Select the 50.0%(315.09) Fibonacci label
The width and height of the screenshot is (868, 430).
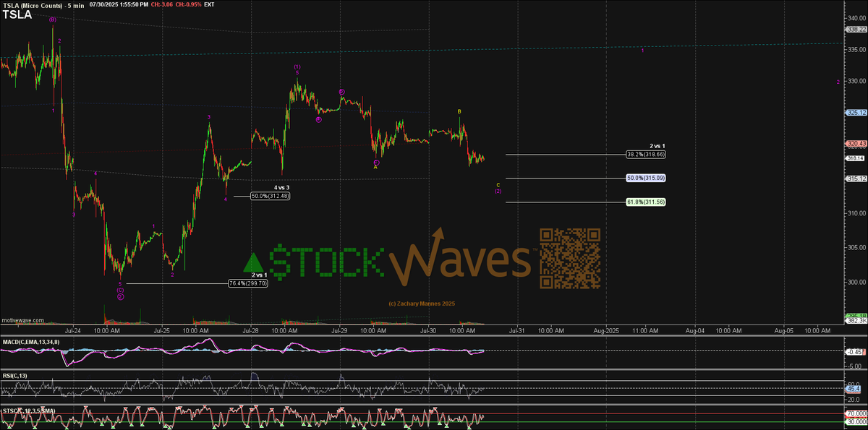coord(646,178)
